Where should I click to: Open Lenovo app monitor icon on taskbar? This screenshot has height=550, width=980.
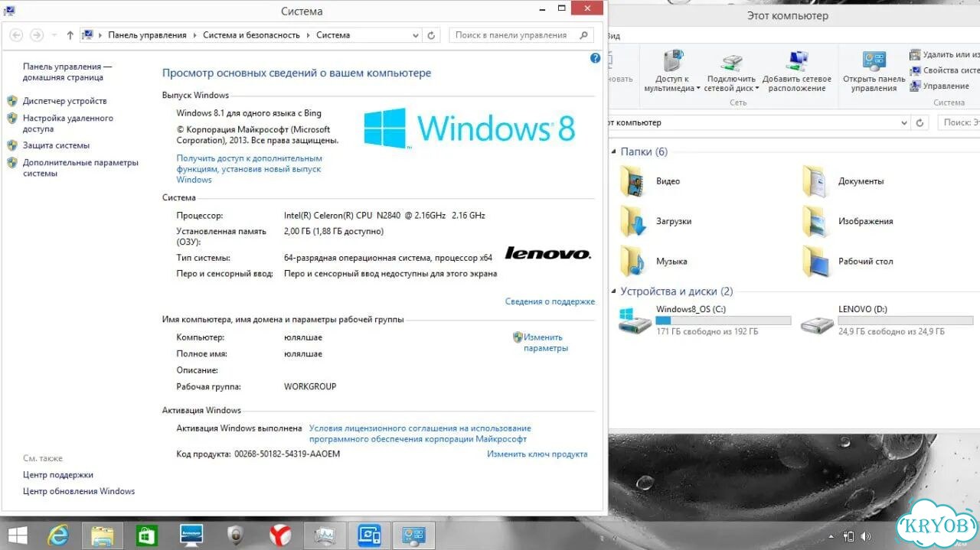(191, 535)
